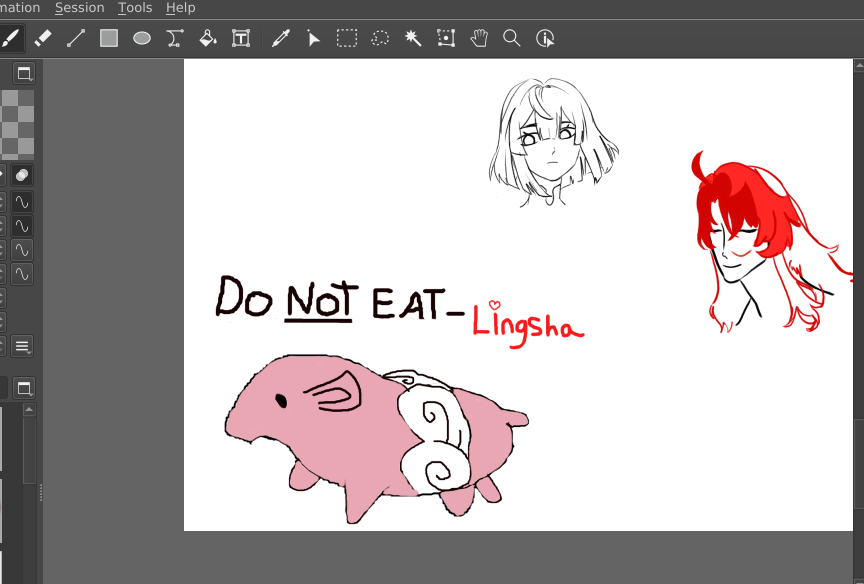
Task: Toggle the second pressure curve button
Action: 22,226
